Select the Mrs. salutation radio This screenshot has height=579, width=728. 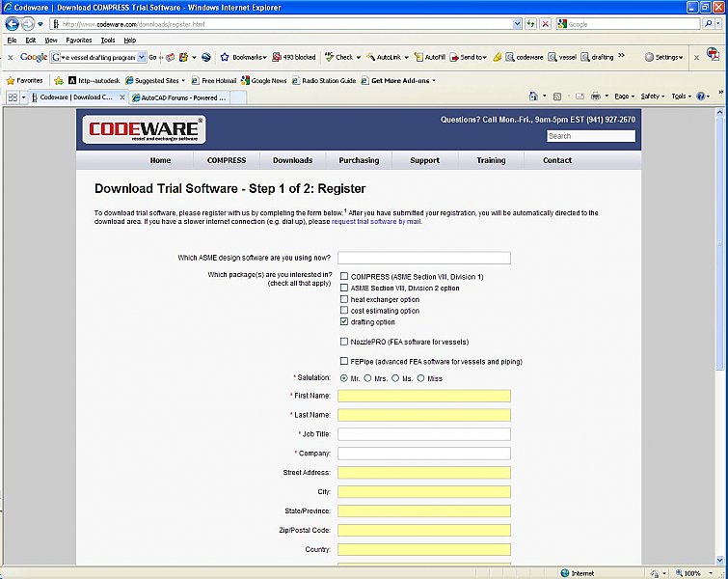[x=367, y=378]
